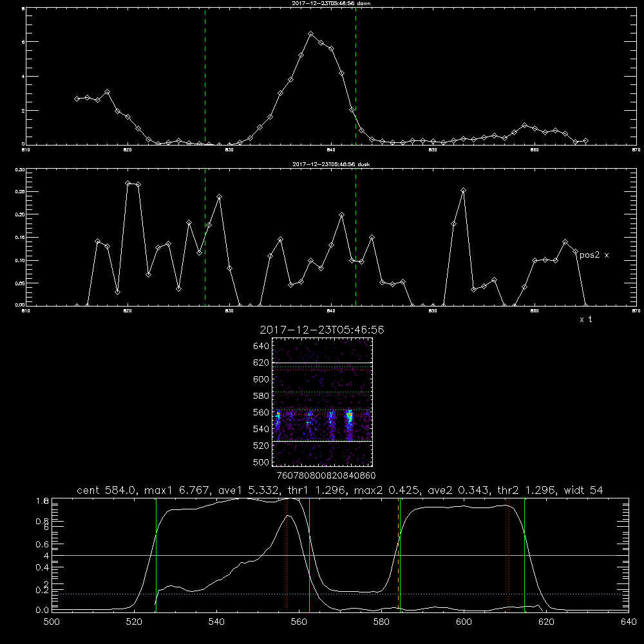Click the brightest blob in the spectrogram

pos(350,417)
